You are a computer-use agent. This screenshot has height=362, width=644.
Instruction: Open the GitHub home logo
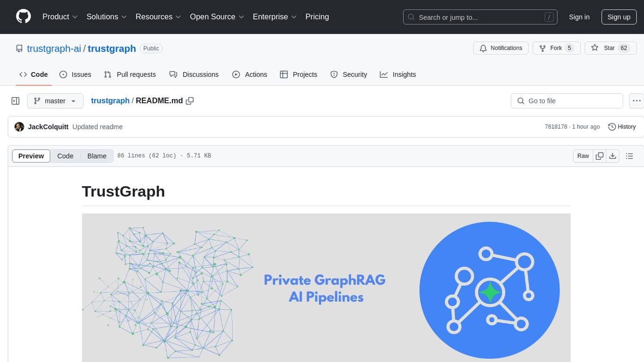tap(23, 17)
